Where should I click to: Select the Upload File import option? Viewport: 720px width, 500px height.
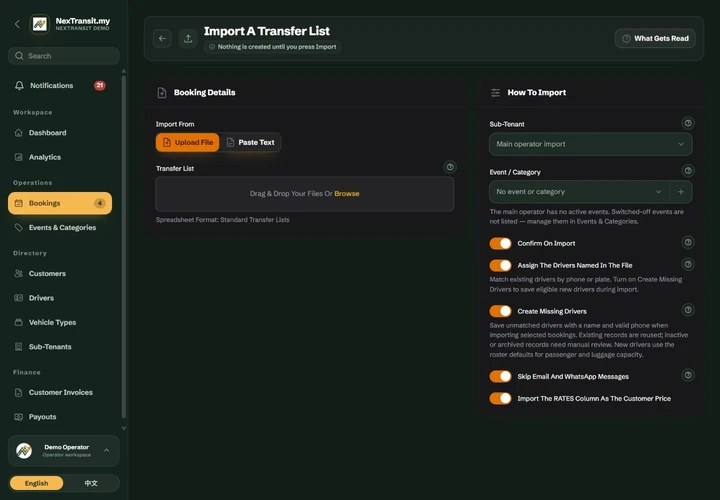coord(187,142)
